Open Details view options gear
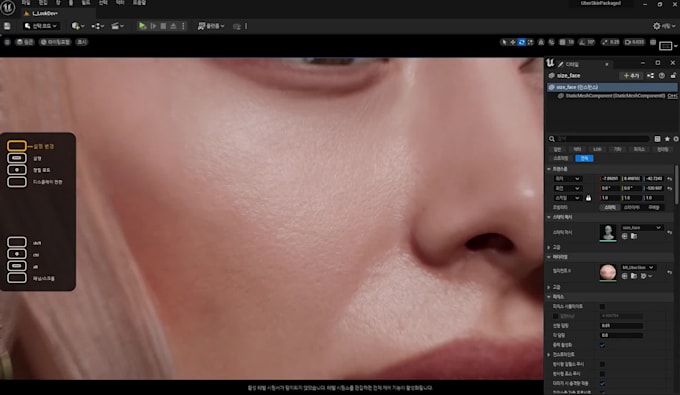This screenshot has width=680, height=395. [x=676, y=139]
